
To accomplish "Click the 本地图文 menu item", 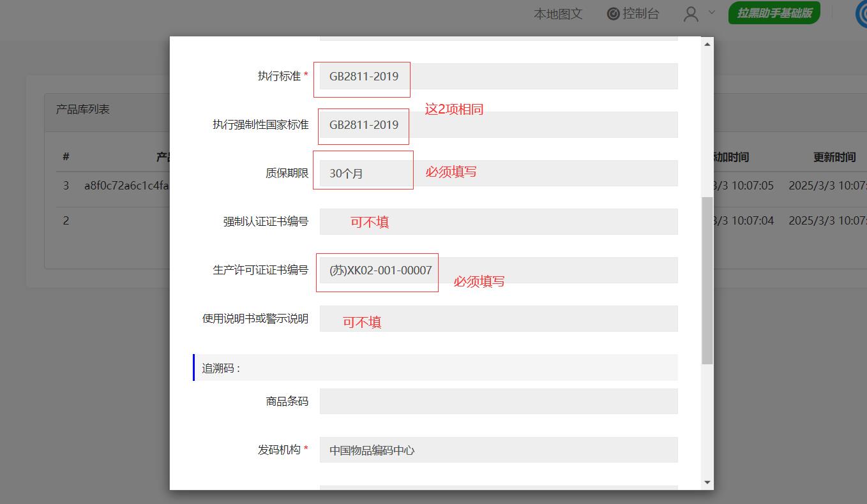I will point(558,13).
